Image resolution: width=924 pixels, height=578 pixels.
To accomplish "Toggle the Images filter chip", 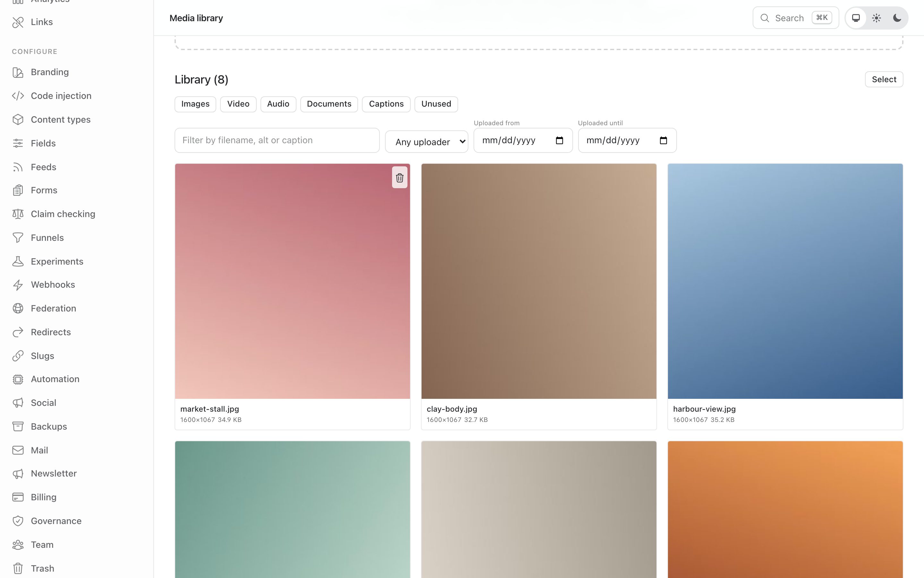I will click(x=195, y=104).
